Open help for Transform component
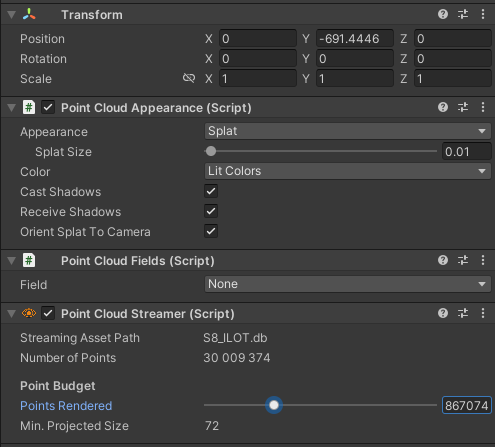 [443, 14]
